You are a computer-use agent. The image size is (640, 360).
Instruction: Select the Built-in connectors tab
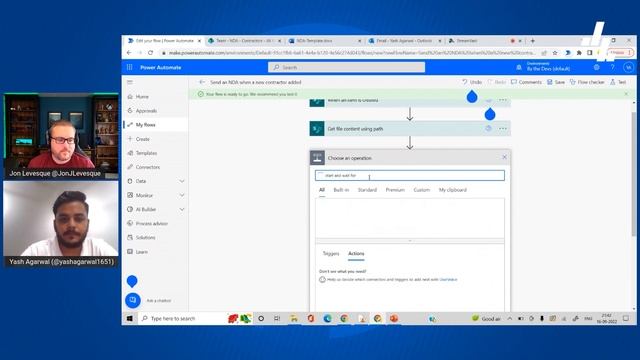pos(341,190)
